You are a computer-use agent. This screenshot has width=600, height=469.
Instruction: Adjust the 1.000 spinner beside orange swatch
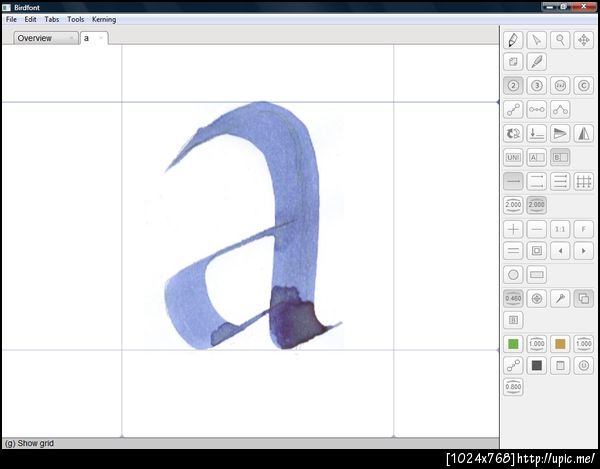pyautogui.click(x=584, y=344)
